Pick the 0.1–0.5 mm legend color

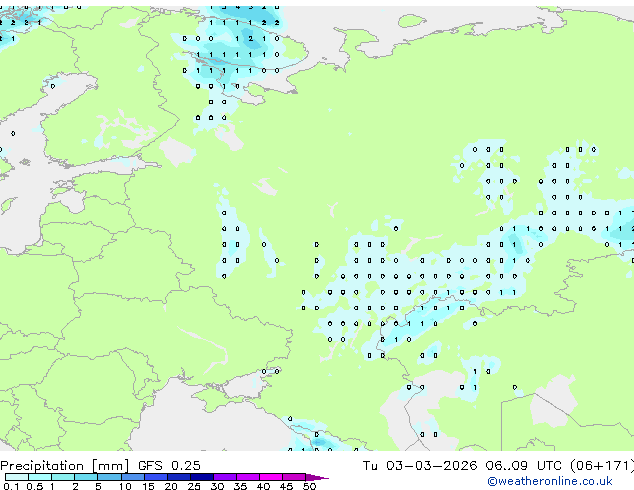pos(17,477)
